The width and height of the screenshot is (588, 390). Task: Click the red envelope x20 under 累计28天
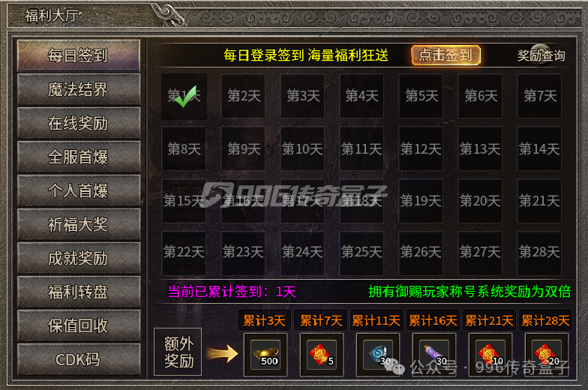[546, 355]
